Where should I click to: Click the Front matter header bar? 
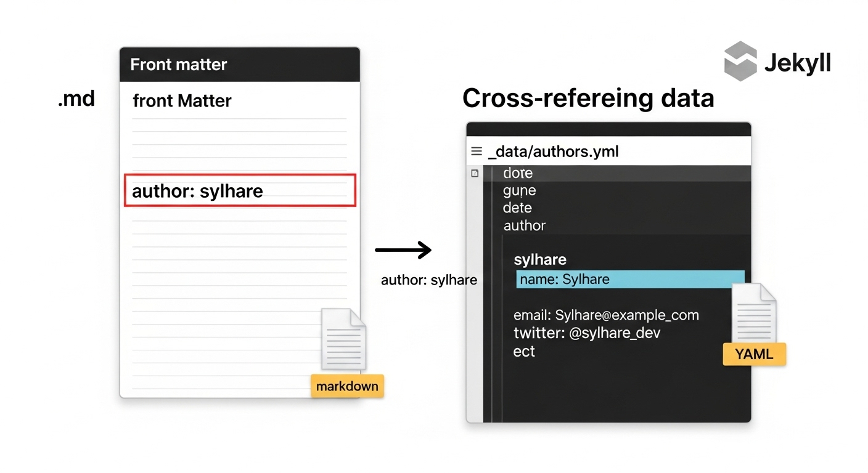(x=239, y=65)
